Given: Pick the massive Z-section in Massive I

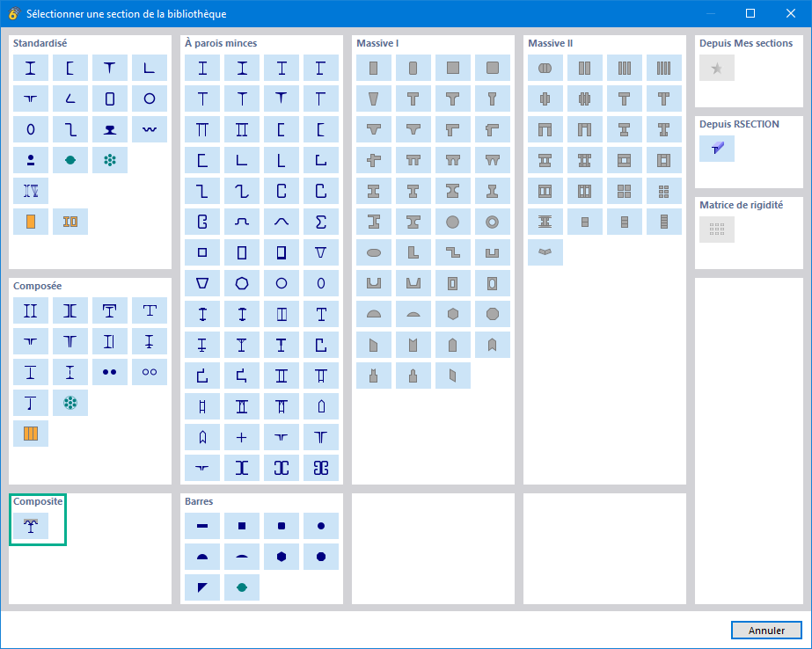Looking at the screenshot, I should (452, 252).
